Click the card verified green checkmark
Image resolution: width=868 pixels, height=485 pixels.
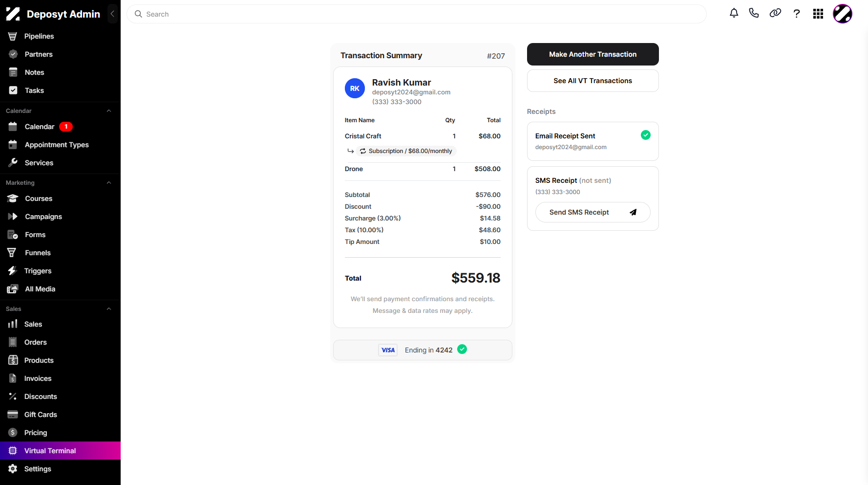click(x=462, y=349)
